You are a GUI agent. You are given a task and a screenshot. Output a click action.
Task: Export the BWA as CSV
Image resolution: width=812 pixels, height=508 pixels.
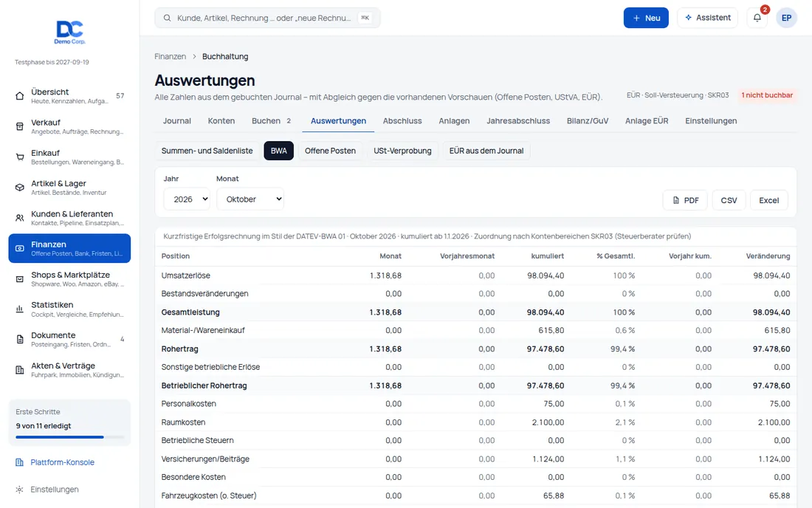click(x=729, y=200)
